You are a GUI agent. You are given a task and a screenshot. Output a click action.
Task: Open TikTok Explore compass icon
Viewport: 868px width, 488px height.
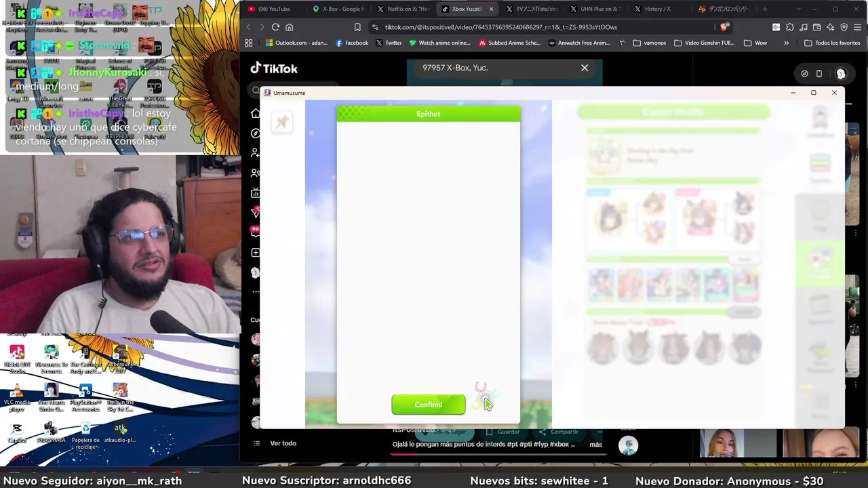pyautogui.click(x=255, y=134)
